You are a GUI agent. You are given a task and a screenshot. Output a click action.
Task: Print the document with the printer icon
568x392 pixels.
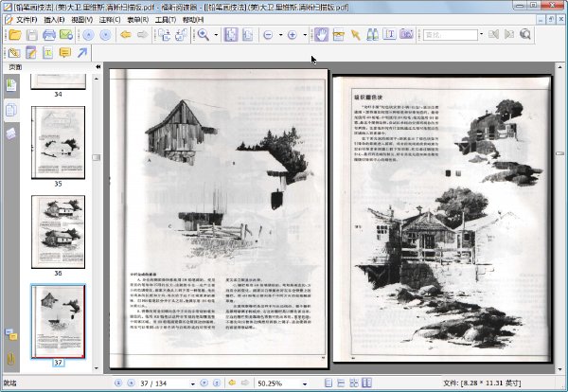coord(49,35)
